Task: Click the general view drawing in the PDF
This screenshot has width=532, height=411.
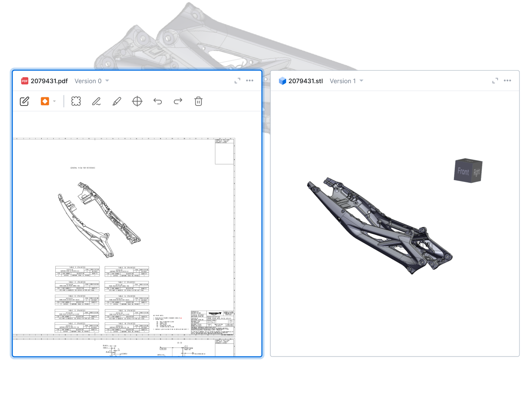Action: coord(100,219)
